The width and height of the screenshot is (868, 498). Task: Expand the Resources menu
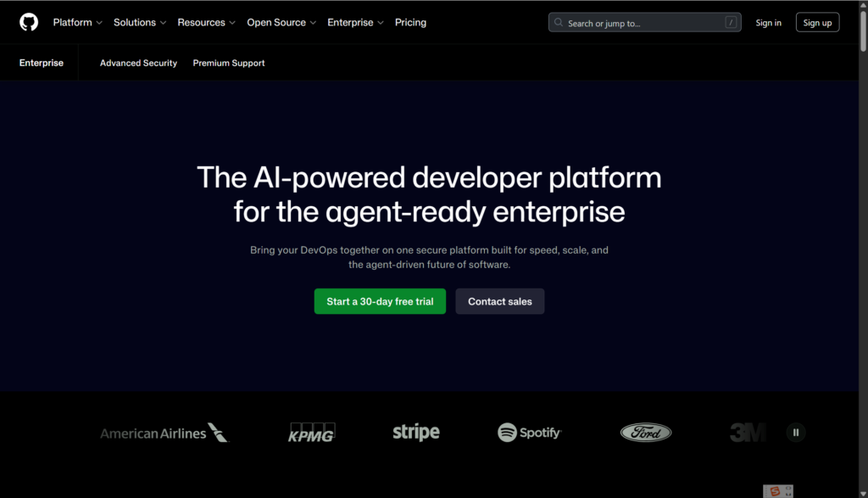click(206, 23)
